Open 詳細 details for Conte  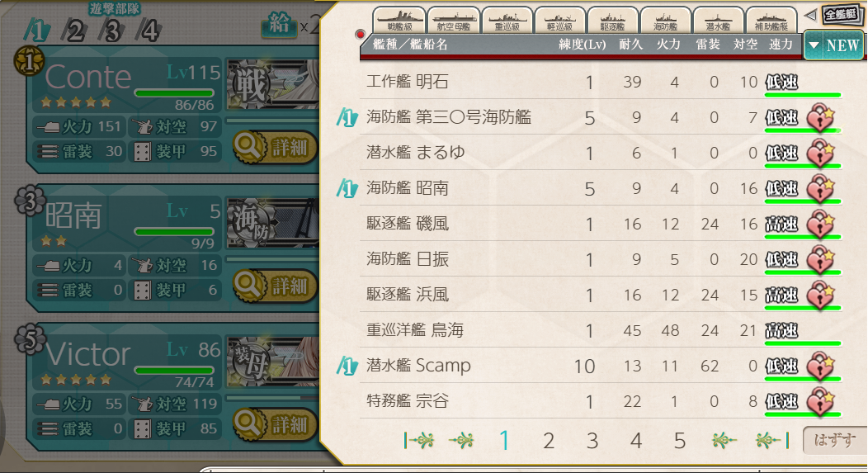tap(275, 148)
